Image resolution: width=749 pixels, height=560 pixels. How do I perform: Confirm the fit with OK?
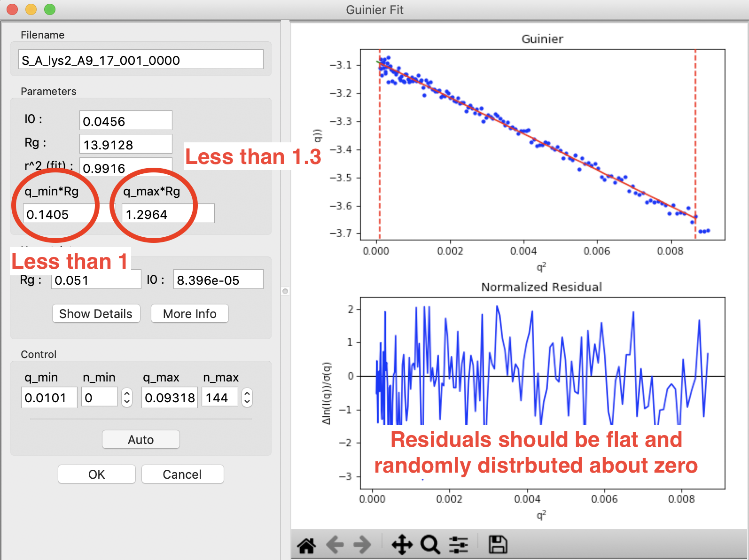tap(97, 474)
